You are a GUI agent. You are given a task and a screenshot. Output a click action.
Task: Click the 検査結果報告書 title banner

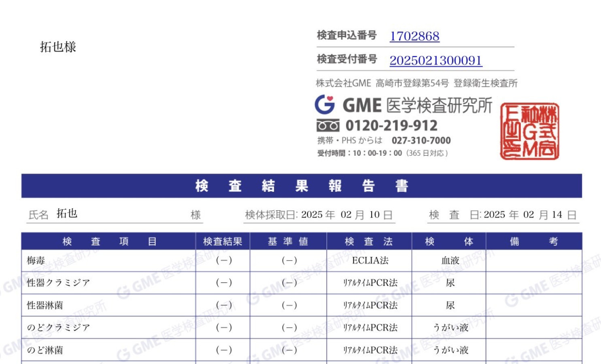(302, 186)
